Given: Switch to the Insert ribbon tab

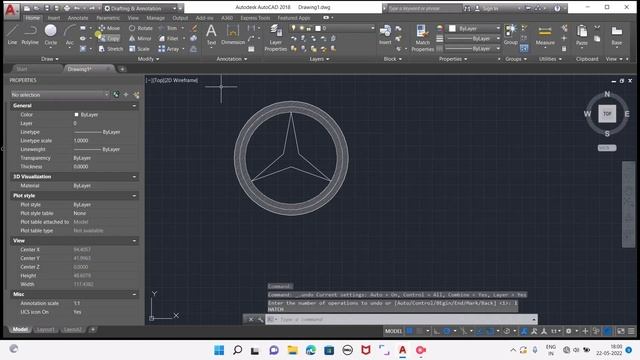Looking at the screenshot, I should coord(53,18).
